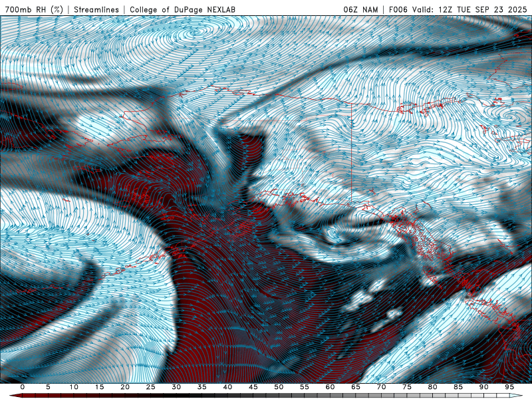Image resolution: width=532 pixels, height=399 pixels.
Task: Click the colorbar label "55"
Action: 305,387
